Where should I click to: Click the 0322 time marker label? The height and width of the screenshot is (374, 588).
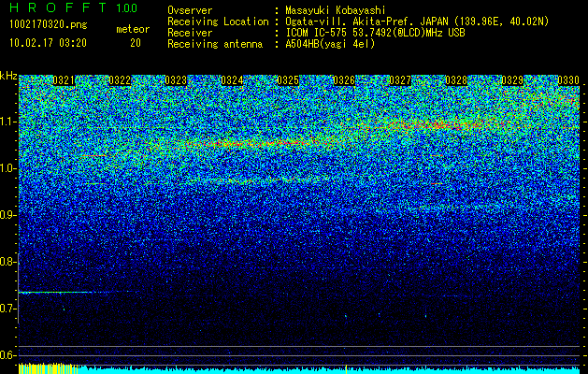pos(120,80)
